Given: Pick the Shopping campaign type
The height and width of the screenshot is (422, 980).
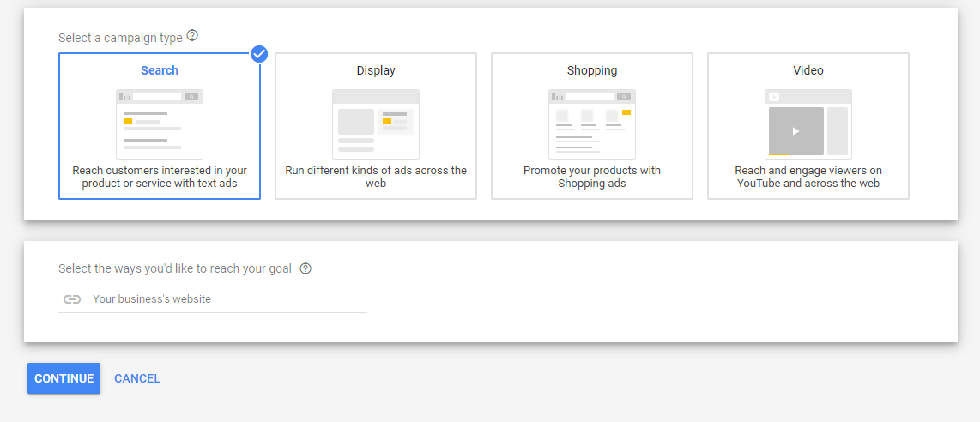Looking at the screenshot, I should [x=592, y=70].
